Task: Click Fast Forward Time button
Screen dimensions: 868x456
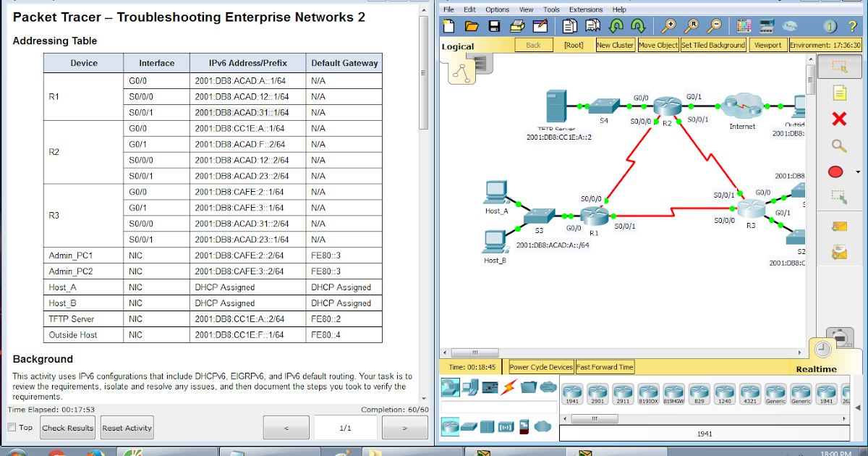Action: coord(605,367)
